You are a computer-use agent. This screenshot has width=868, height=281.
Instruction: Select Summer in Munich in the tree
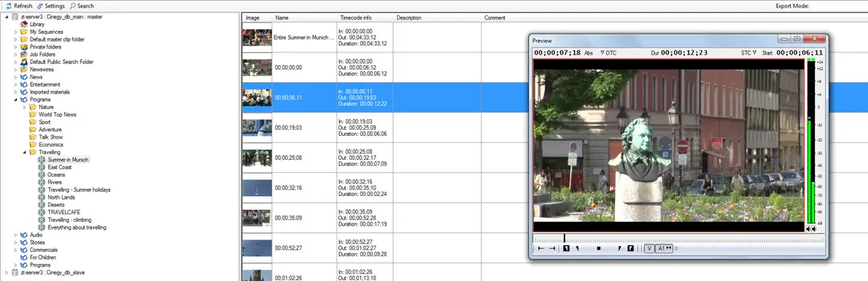(x=68, y=160)
